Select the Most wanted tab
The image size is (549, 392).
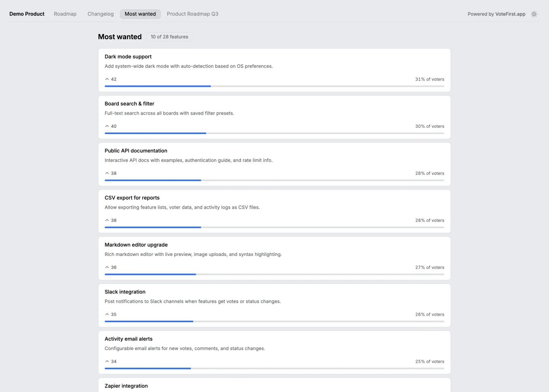[140, 14]
